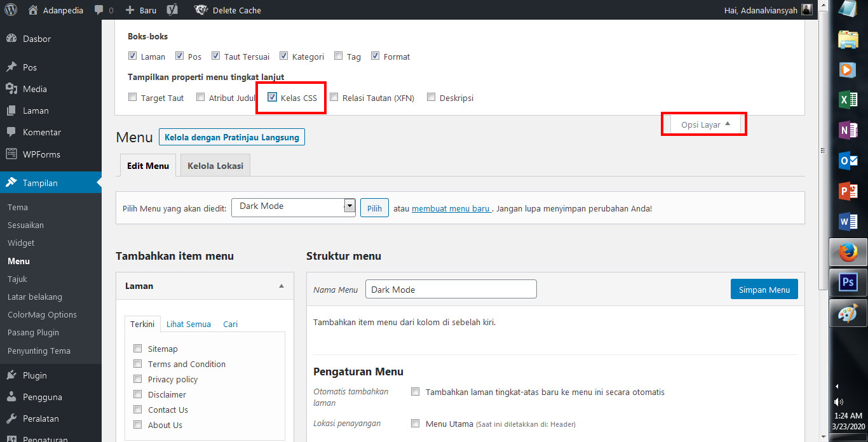The height and width of the screenshot is (442, 868).
Task: Follow the membuat menu baru link
Action: [x=451, y=208]
